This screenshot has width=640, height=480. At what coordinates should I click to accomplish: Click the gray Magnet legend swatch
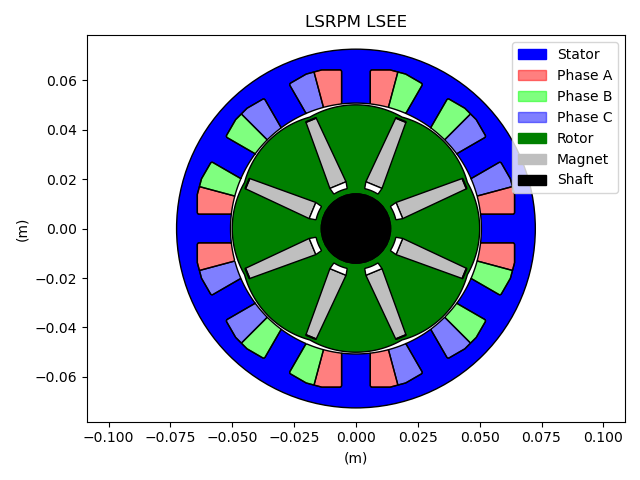point(532,159)
